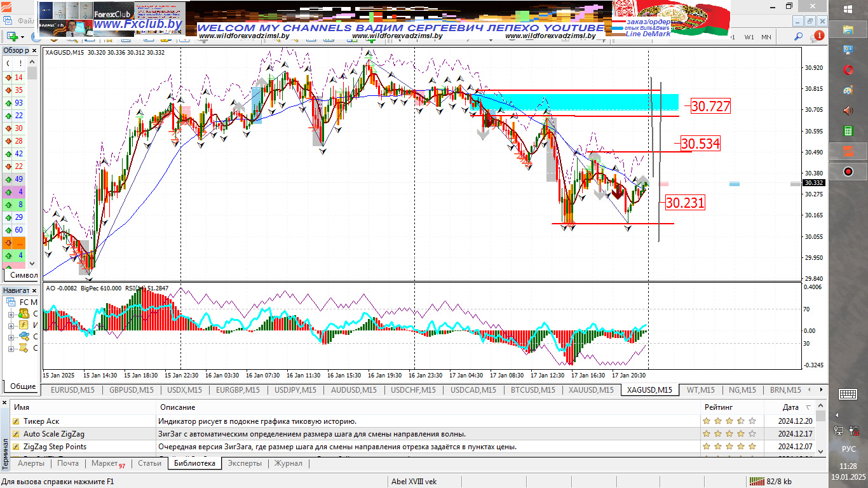Open the NG,M15 chart tab
The width and height of the screenshot is (868, 488).
pos(742,390)
